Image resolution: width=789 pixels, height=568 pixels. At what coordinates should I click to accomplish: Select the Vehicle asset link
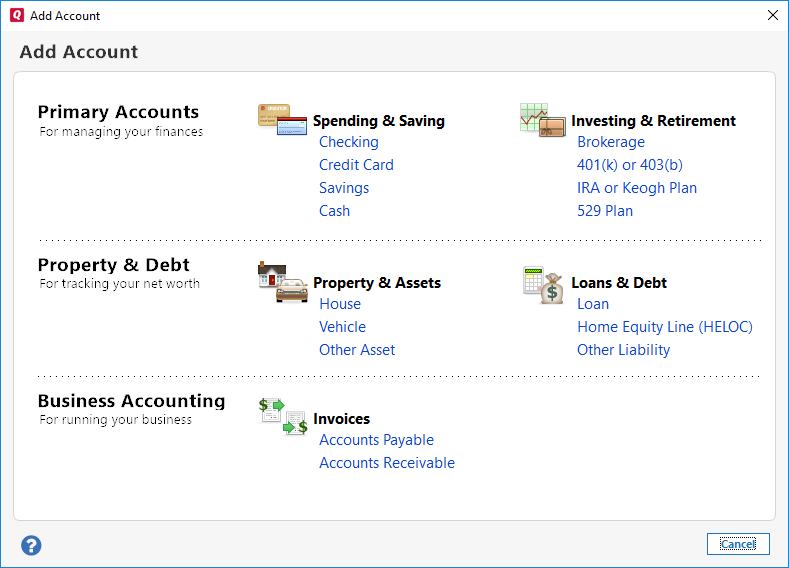click(x=342, y=327)
